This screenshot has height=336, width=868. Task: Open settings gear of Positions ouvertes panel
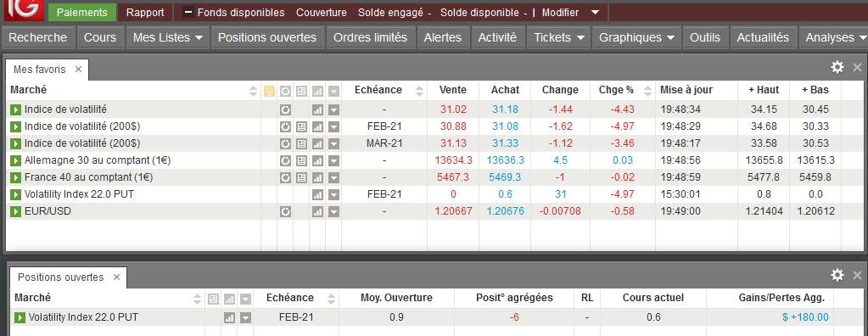[x=837, y=275]
